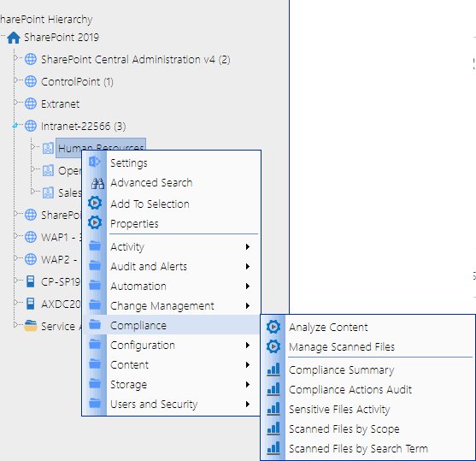Click the gear icon beside Manage Scanned Files
The image size is (476, 461).
(x=273, y=346)
